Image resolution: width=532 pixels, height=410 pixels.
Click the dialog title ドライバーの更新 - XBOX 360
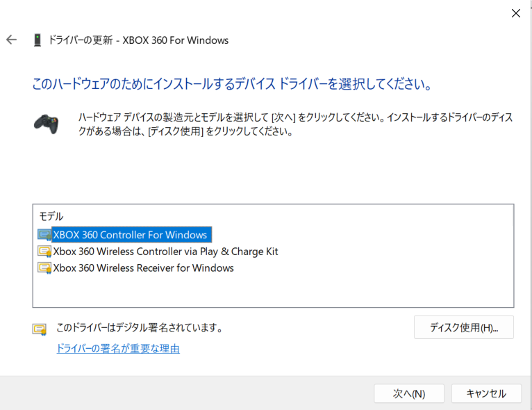[138, 40]
